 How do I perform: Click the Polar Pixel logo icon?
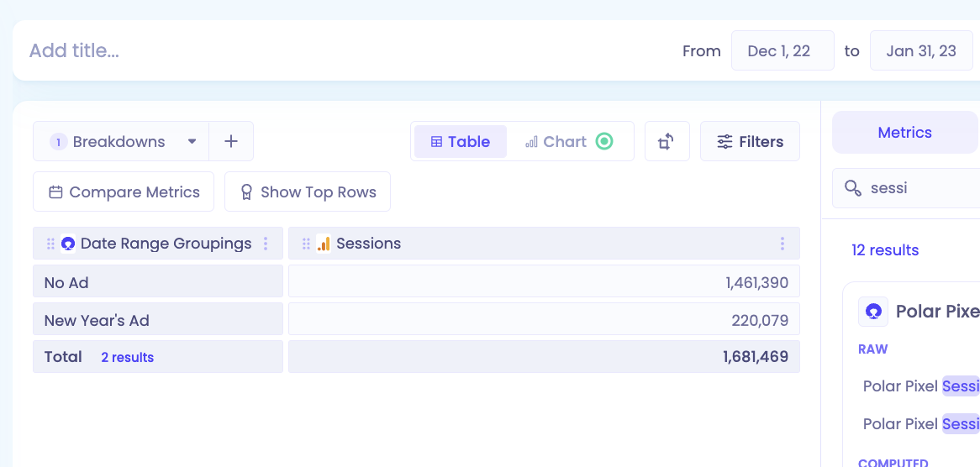(x=873, y=311)
